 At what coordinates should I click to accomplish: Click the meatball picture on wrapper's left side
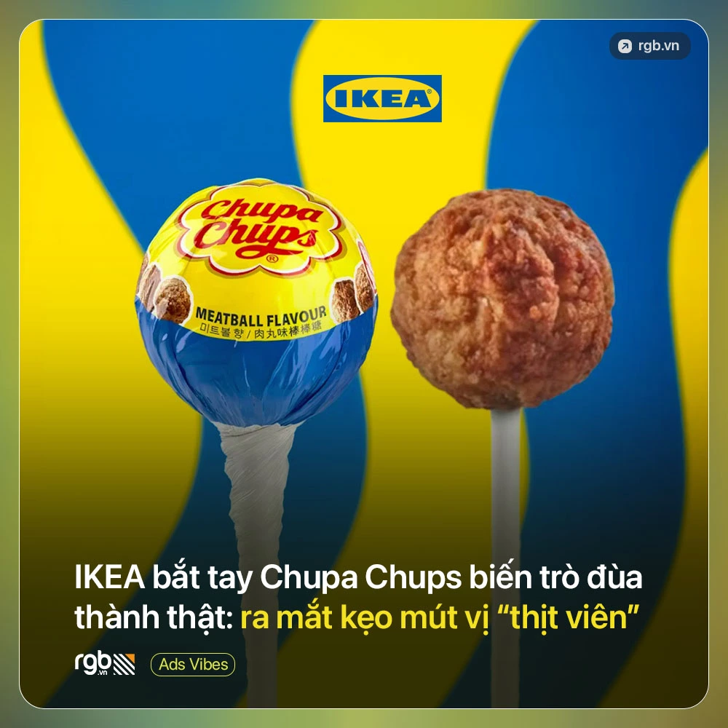(x=165, y=296)
